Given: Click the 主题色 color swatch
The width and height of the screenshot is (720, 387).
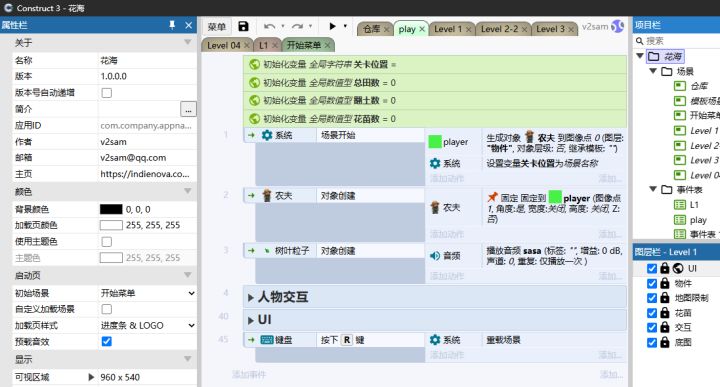Looking at the screenshot, I should point(111,258).
